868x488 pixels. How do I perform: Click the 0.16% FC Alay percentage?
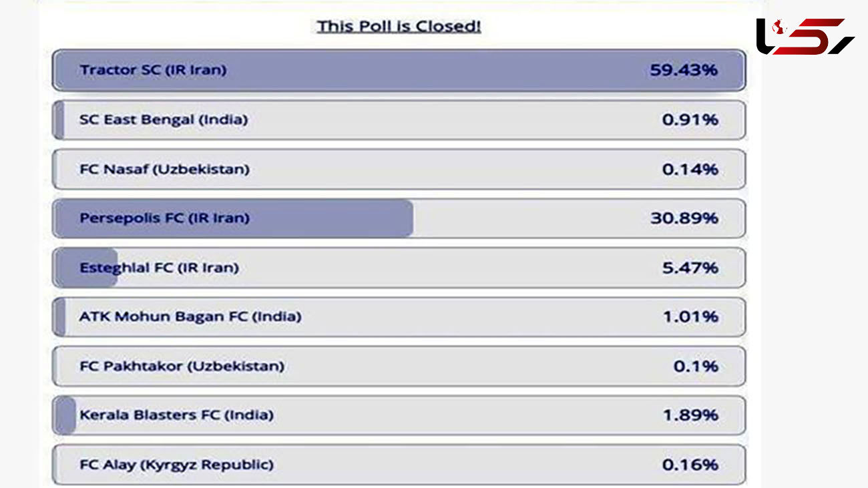click(x=690, y=465)
